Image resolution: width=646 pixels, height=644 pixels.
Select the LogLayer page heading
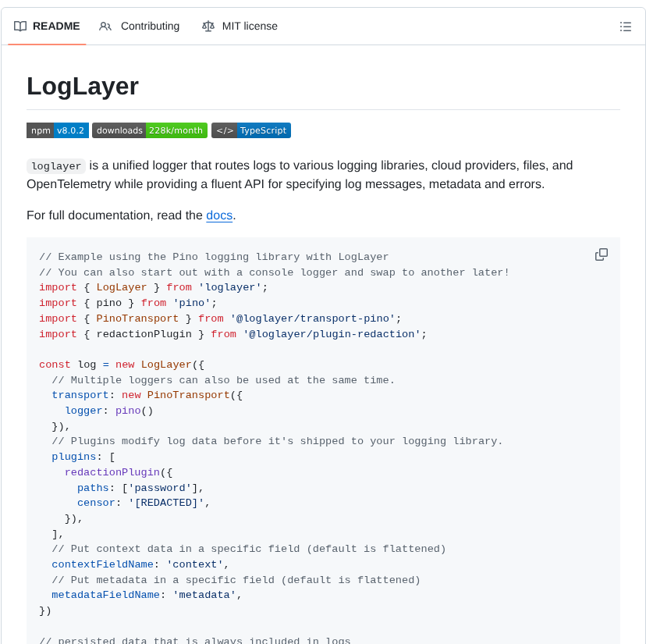click(x=82, y=87)
